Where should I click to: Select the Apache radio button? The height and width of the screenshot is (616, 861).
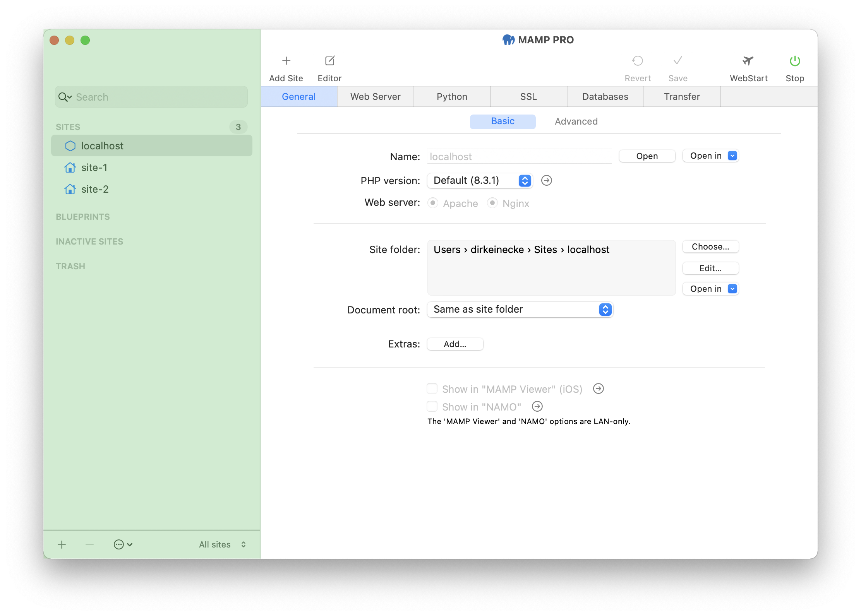click(432, 203)
